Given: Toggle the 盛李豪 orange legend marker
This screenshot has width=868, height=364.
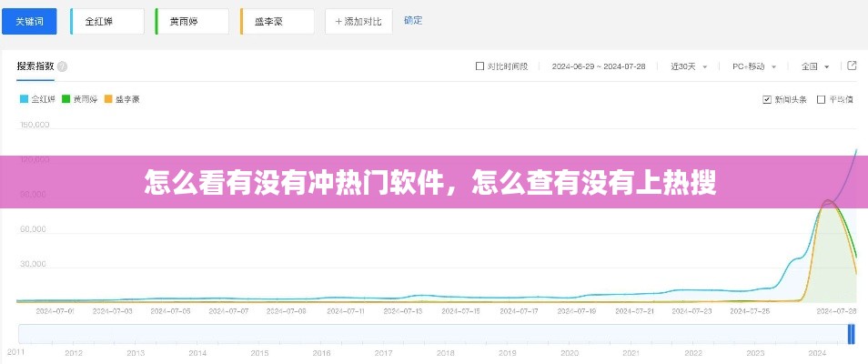Looking at the screenshot, I should (108, 98).
